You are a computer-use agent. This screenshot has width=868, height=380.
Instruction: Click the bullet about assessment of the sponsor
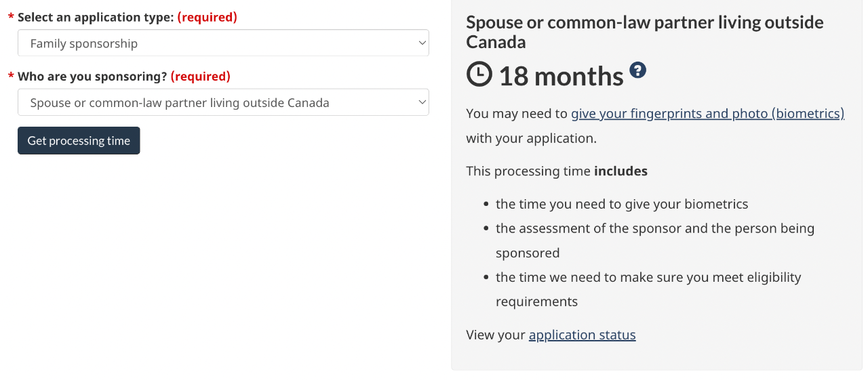[x=654, y=229]
